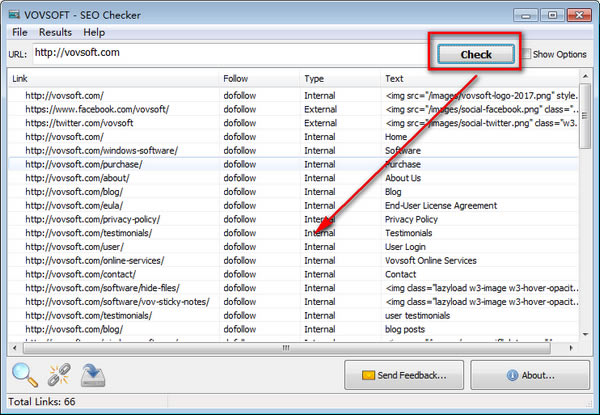600x415 pixels.
Task: Click the VOVSOFT app icon in title bar
Action: tap(14, 15)
